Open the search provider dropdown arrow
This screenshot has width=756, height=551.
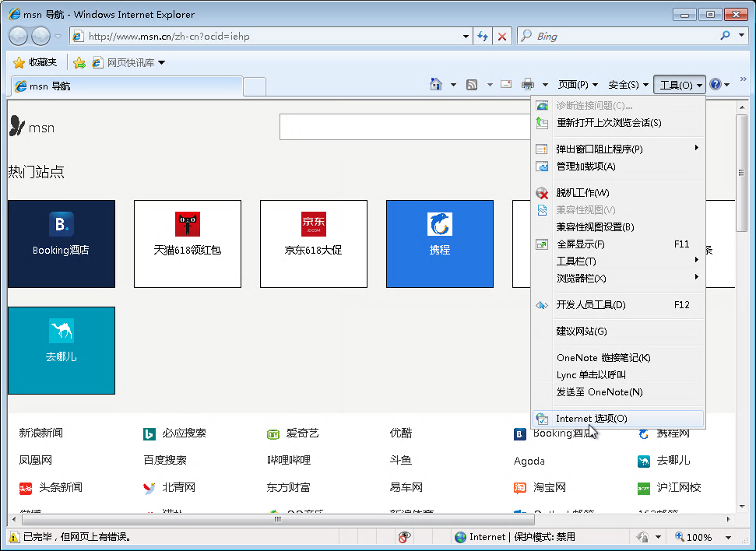click(741, 36)
